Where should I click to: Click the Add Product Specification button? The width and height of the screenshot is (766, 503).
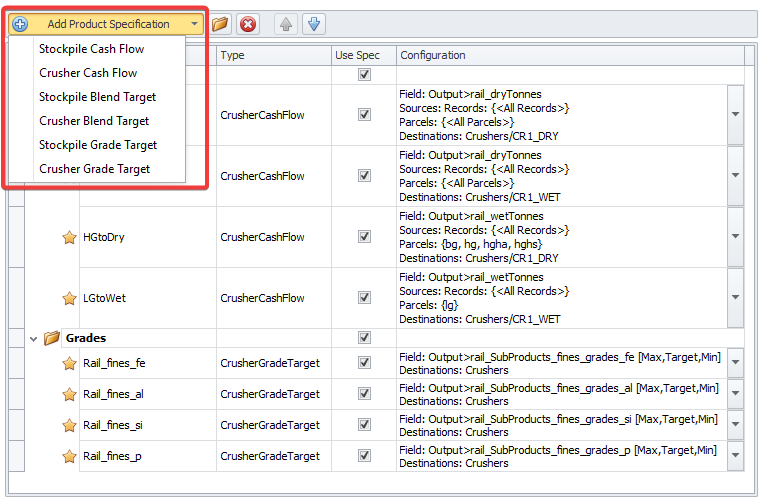[107, 24]
